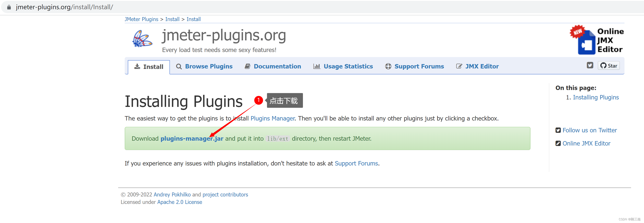Viewport: 644px width, 223px height.
Task: Open the Apache 2.0 License footer link
Action: (180, 202)
